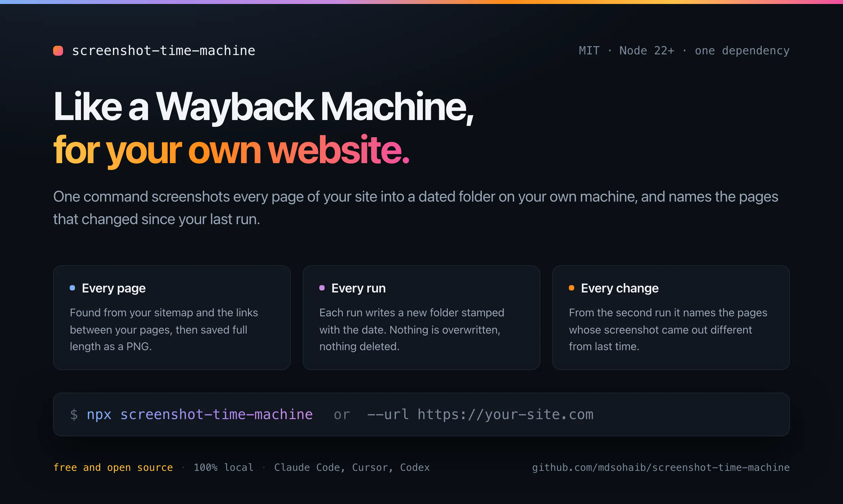843x504 pixels.
Task: Click the screenshot-time-machine title text
Action: [x=164, y=51]
